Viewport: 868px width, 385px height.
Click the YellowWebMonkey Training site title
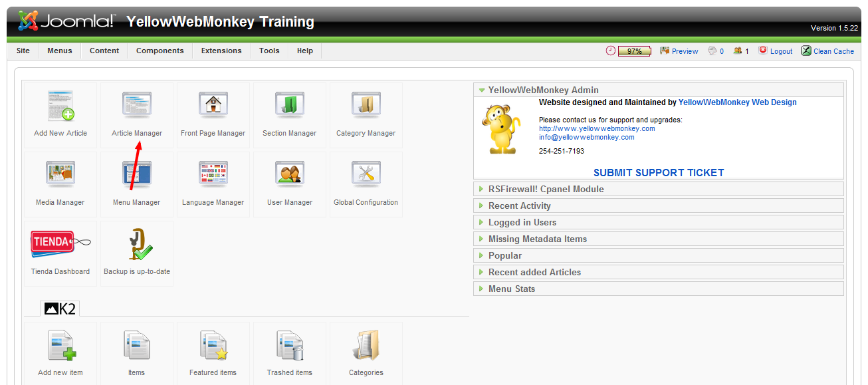[220, 22]
